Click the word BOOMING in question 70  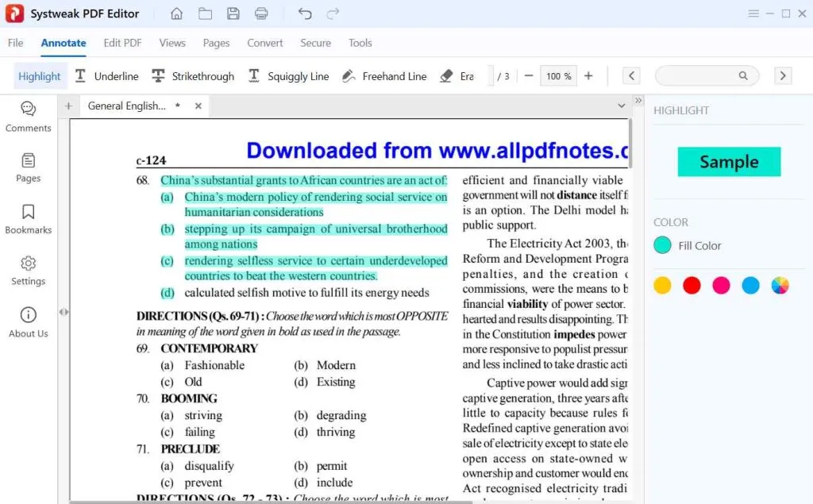189,398
